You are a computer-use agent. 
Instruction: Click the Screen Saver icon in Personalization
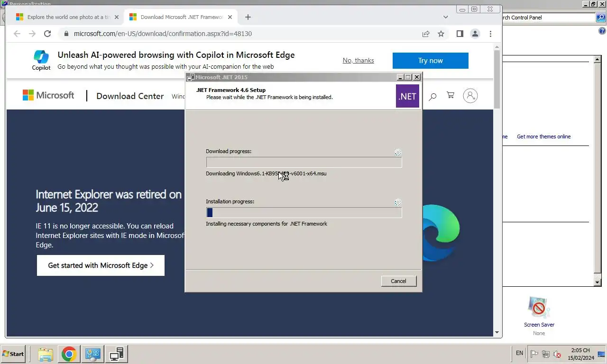539,308
